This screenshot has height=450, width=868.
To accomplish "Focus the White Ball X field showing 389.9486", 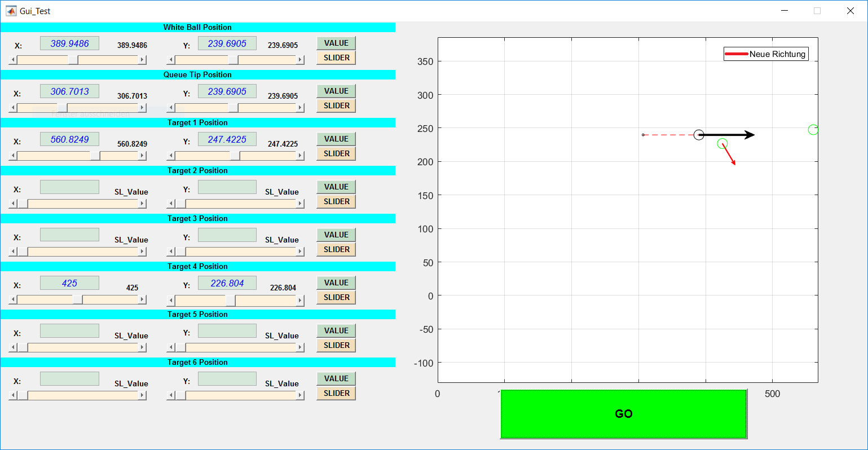I will pos(69,43).
